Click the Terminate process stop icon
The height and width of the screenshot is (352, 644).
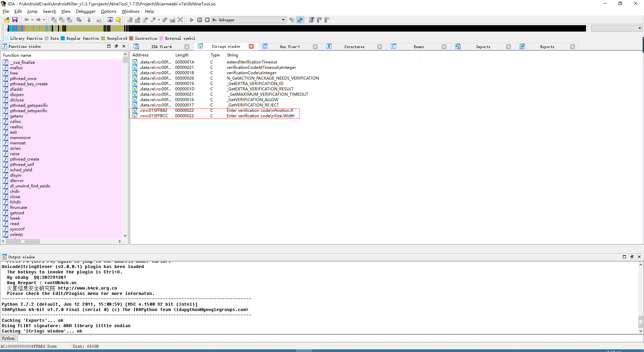(x=207, y=20)
